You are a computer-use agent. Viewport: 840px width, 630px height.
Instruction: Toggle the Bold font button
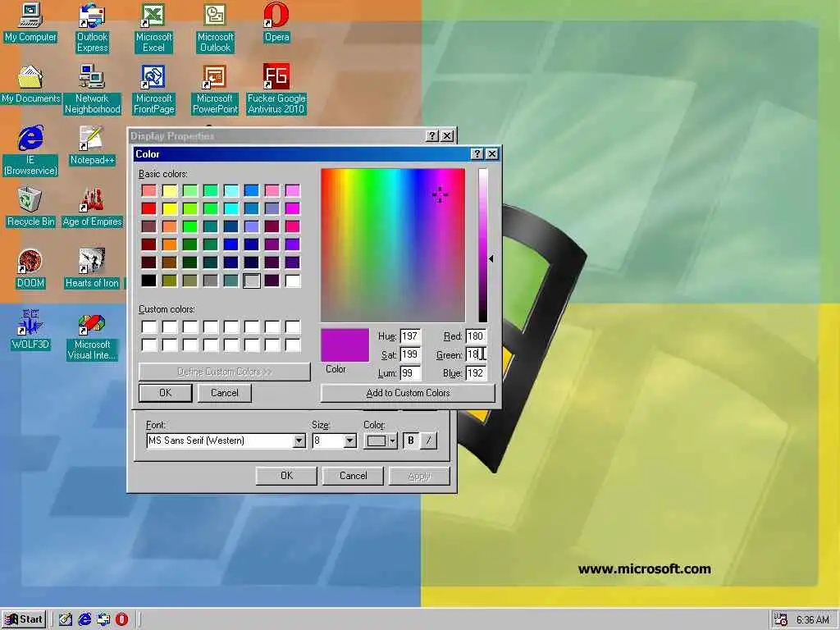tap(411, 441)
